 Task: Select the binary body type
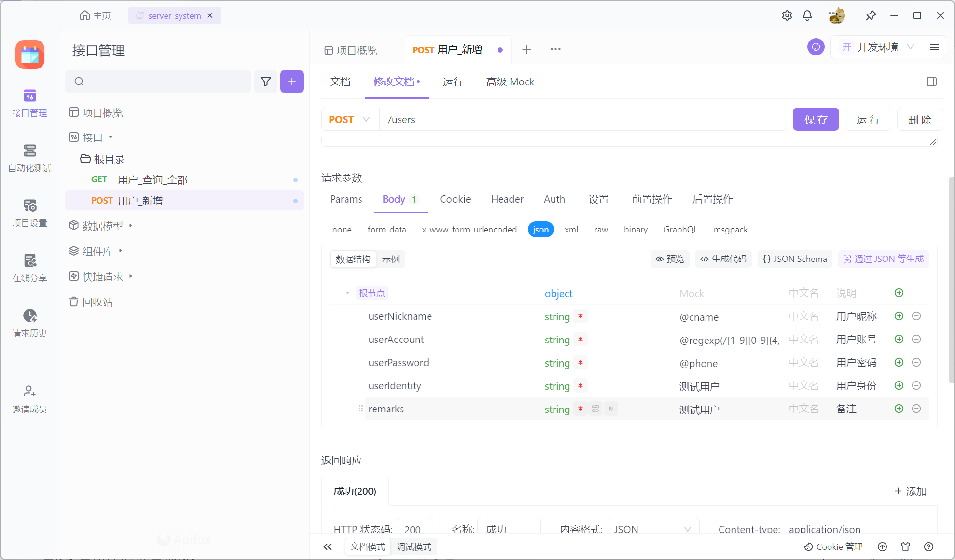pyautogui.click(x=636, y=230)
